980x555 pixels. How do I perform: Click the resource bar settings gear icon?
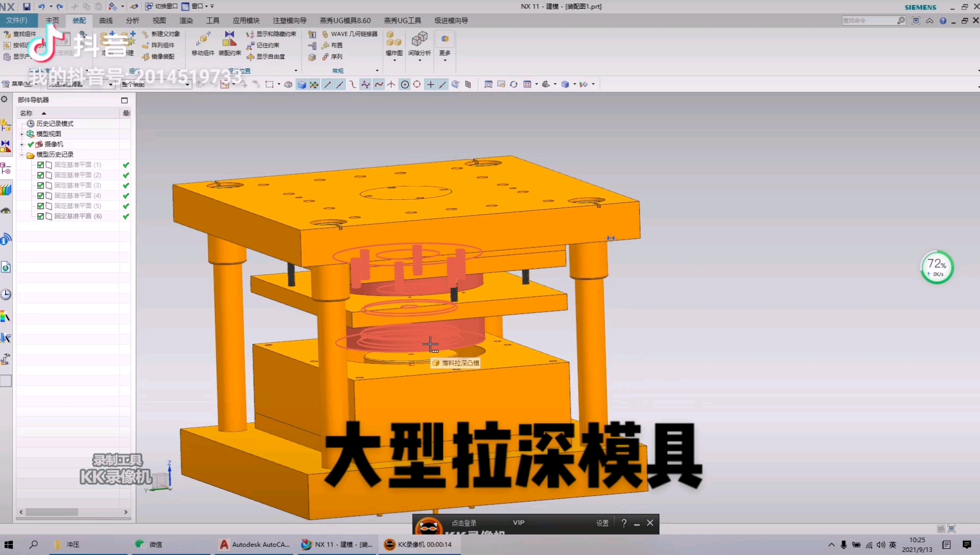click(x=5, y=99)
